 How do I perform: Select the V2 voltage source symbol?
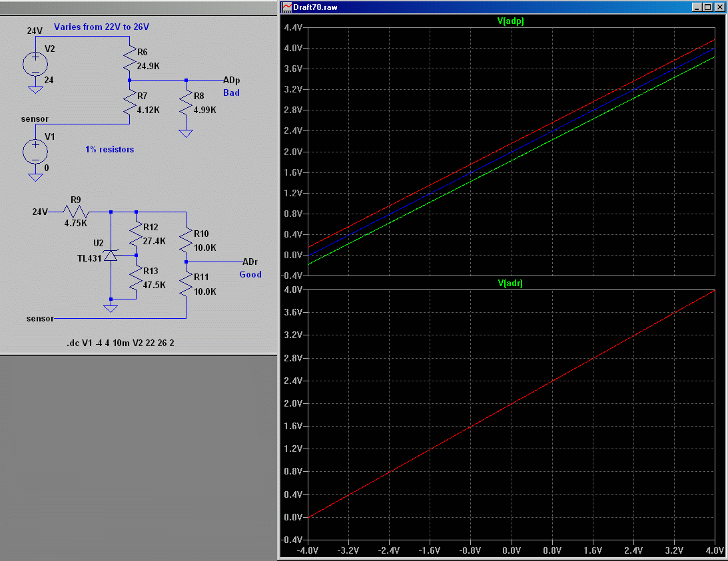point(35,64)
